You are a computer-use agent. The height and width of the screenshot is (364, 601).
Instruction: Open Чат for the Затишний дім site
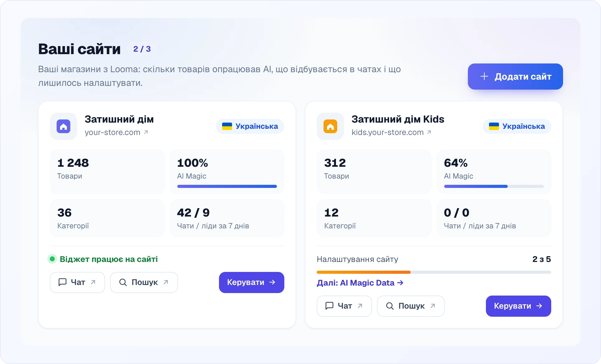point(77,282)
